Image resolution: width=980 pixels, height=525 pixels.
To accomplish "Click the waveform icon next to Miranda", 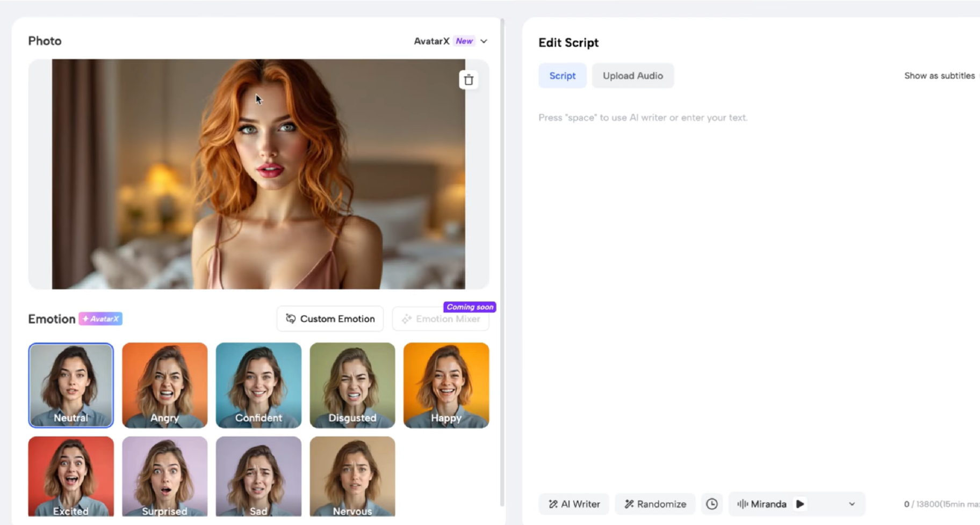I will click(742, 504).
